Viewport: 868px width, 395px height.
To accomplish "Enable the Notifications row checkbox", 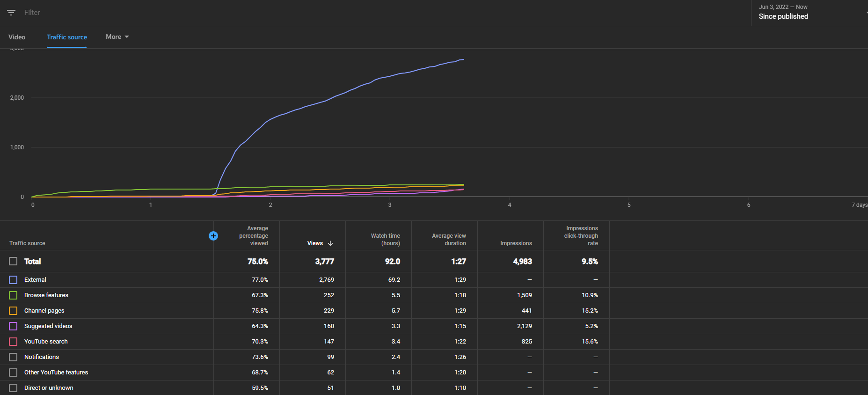I will 13,357.
